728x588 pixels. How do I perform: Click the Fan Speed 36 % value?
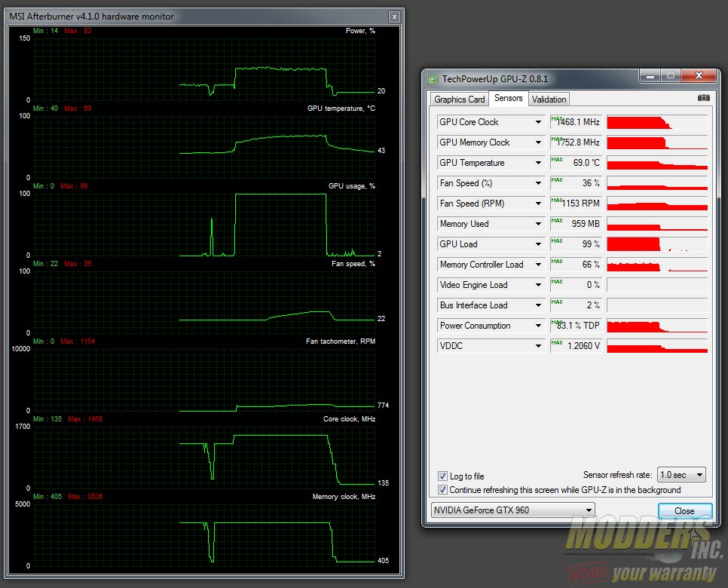pyautogui.click(x=577, y=183)
